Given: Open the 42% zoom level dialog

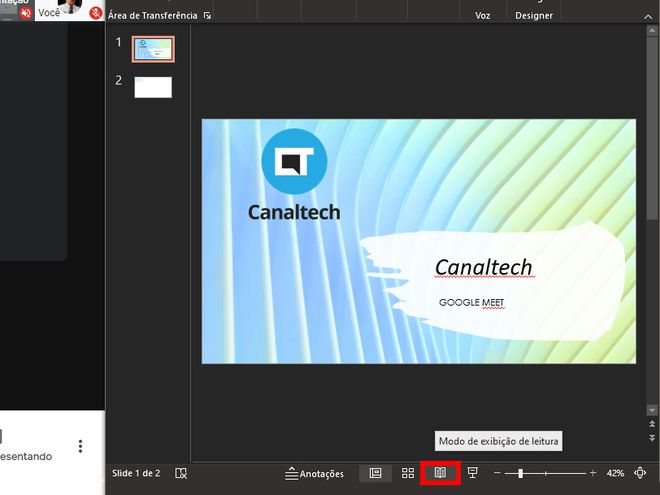Looking at the screenshot, I should coord(615,473).
